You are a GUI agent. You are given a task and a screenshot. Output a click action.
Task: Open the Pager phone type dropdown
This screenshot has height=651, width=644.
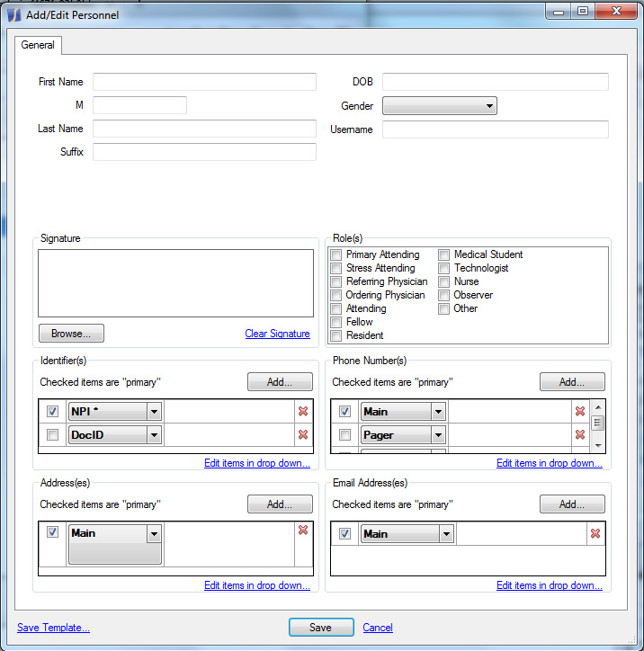(437, 435)
